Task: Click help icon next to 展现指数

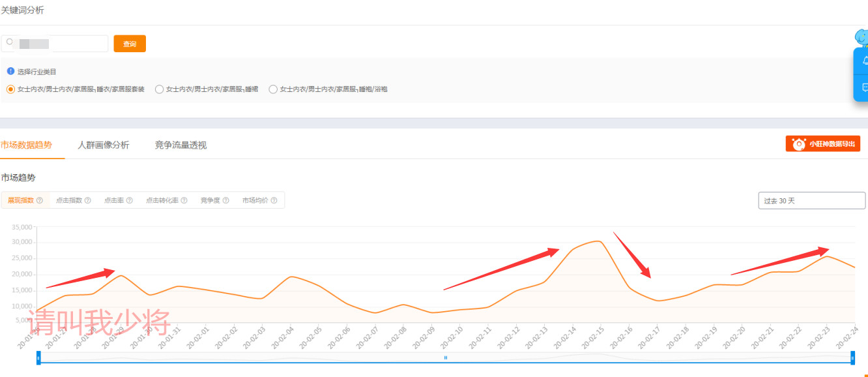Action: coord(40,200)
